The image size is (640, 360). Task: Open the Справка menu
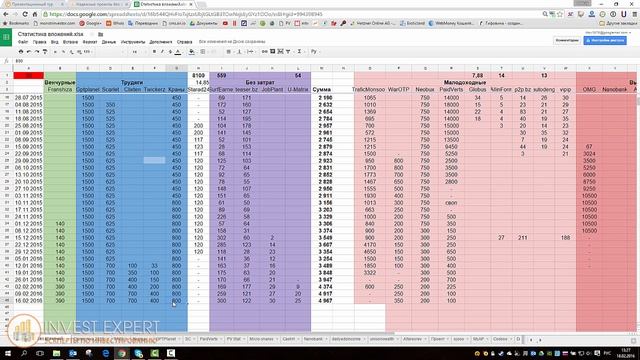[x=184, y=42]
